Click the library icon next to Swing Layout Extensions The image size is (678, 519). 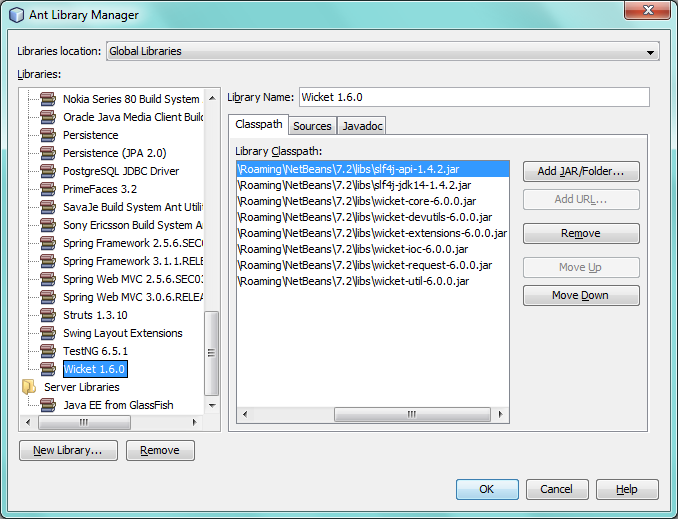[x=48, y=333]
